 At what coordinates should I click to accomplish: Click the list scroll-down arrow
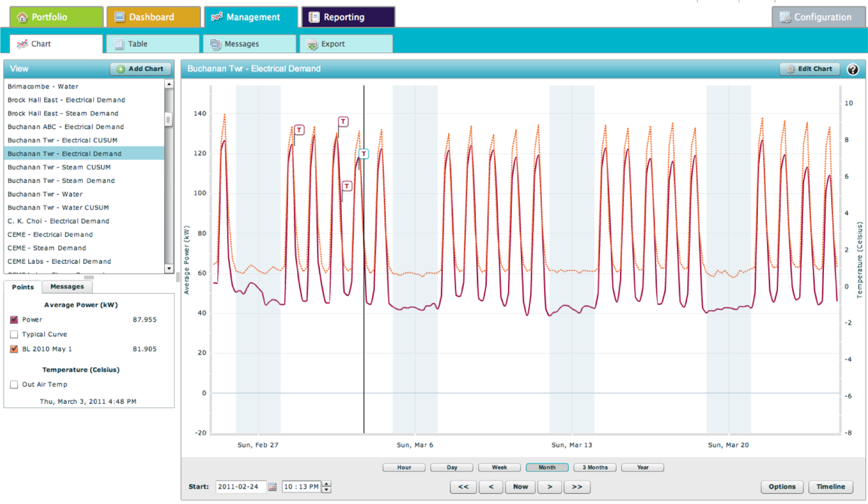coord(169,269)
